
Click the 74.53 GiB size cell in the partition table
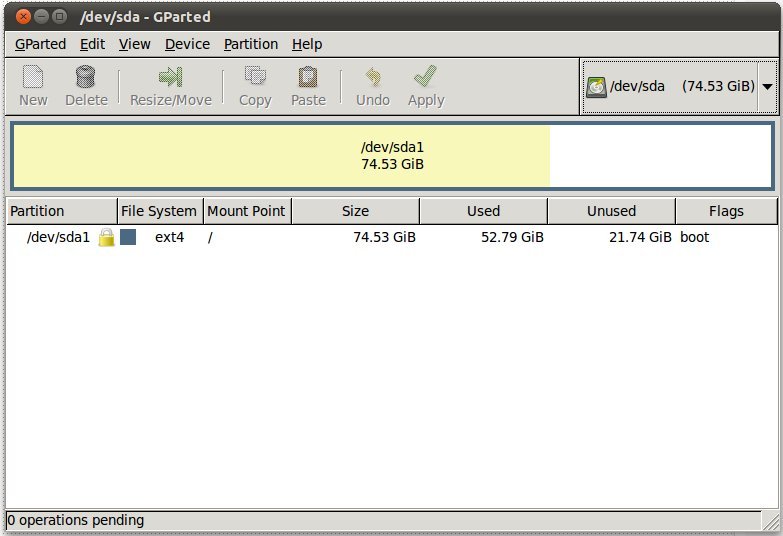(385, 237)
